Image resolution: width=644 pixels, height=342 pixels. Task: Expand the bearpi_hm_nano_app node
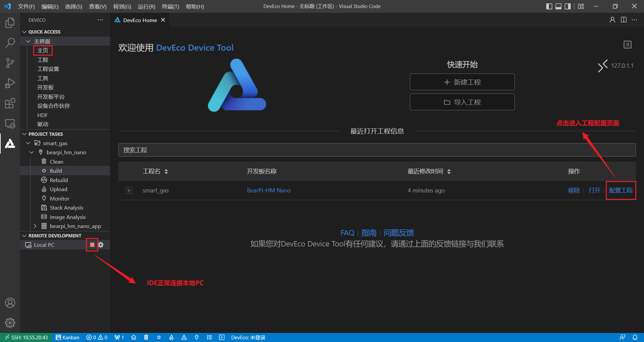35,226
